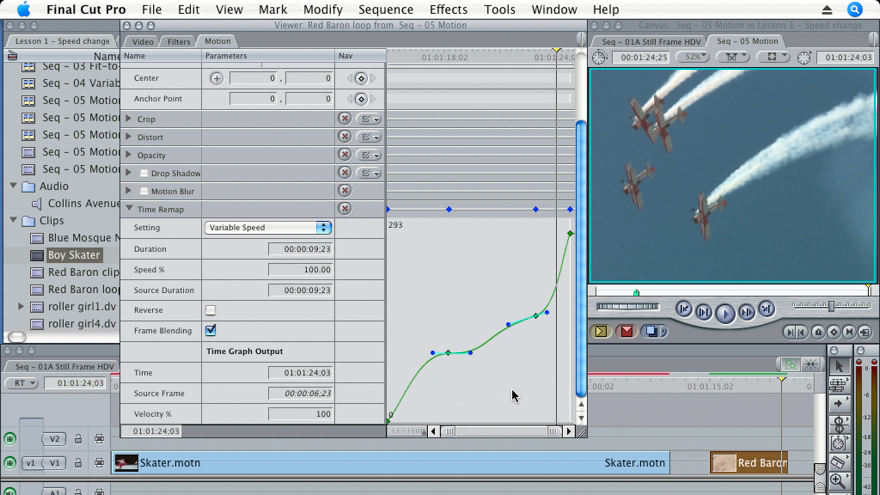Lock track V1

[78, 463]
